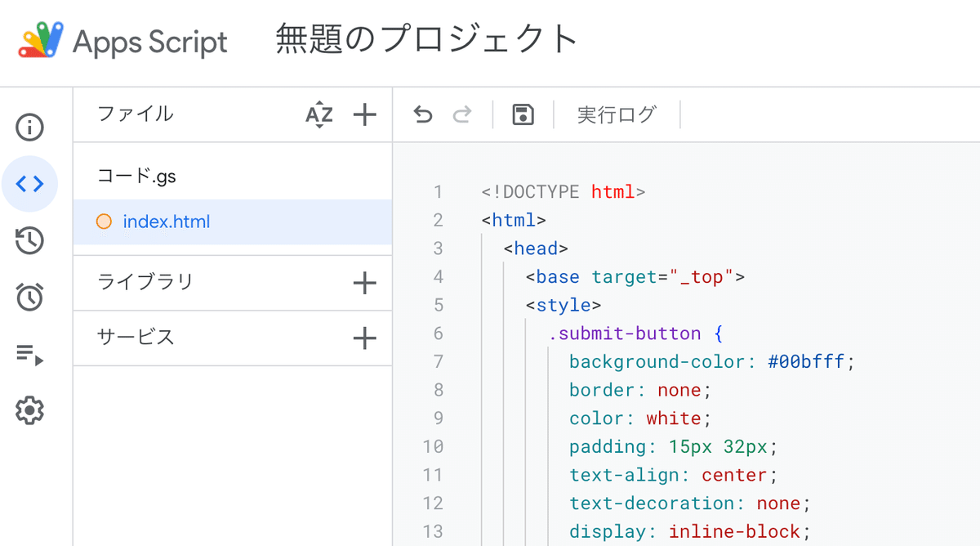Screen dimensions: 980x546
Task: Select the index.html file
Action: [167, 222]
